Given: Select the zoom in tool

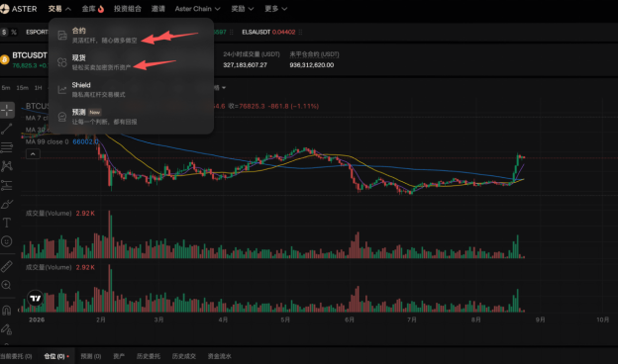Looking at the screenshot, I should point(7,285).
